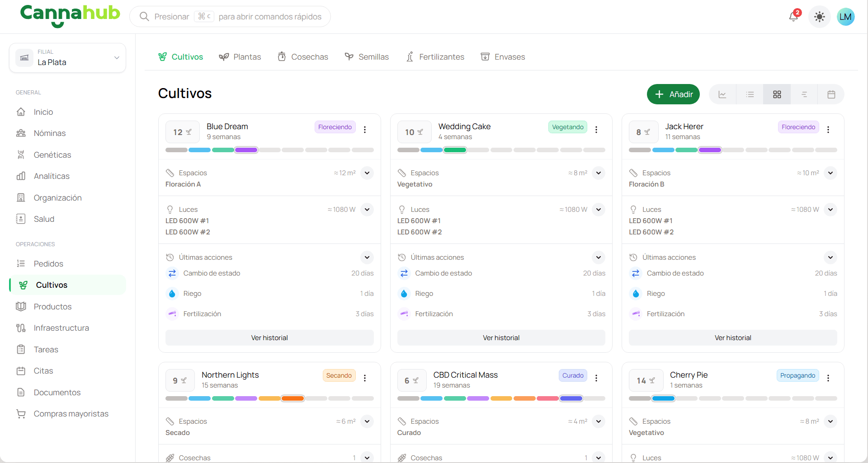
Task: Click Ver historial in Wedding Cake card
Action: [x=501, y=338]
